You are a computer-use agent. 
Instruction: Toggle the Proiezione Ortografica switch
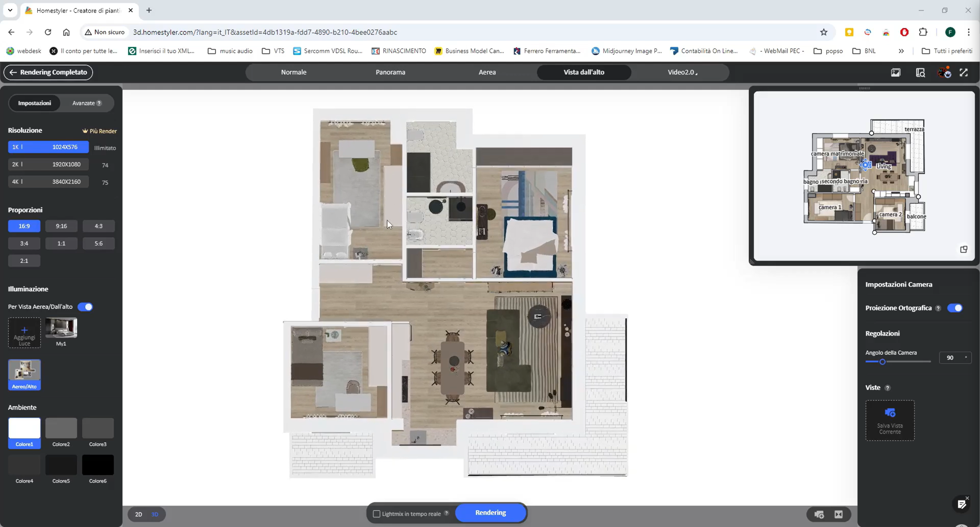coord(954,308)
